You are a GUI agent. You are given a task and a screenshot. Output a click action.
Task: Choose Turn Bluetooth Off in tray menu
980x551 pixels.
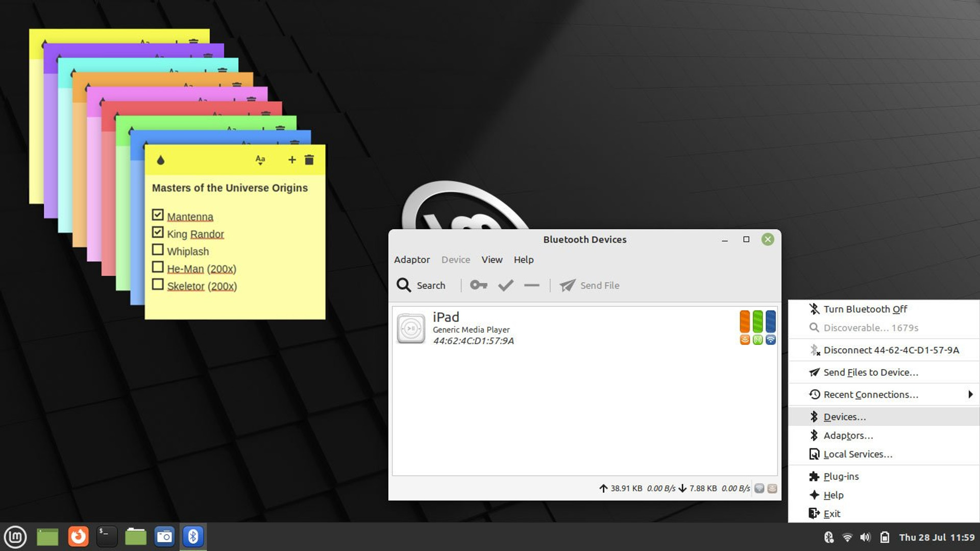[884, 309]
